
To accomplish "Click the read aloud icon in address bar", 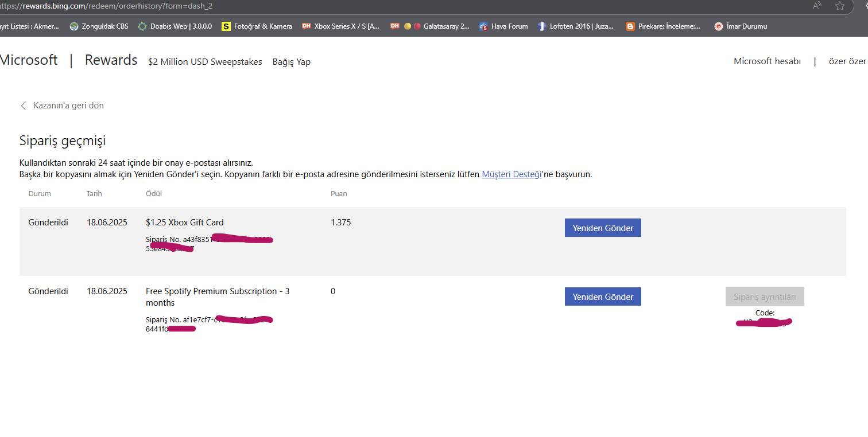I will pyautogui.click(x=817, y=6).
